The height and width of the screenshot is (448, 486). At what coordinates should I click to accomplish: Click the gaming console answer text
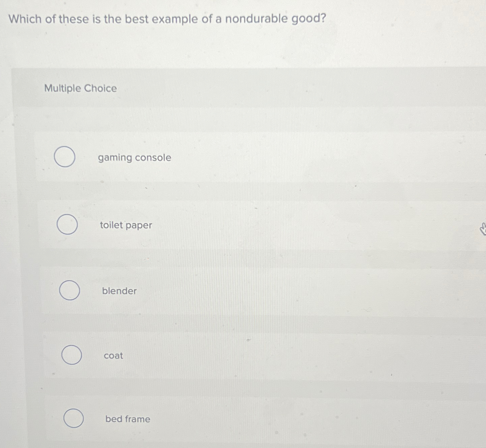pyautogui.click(x=134, y=157)
